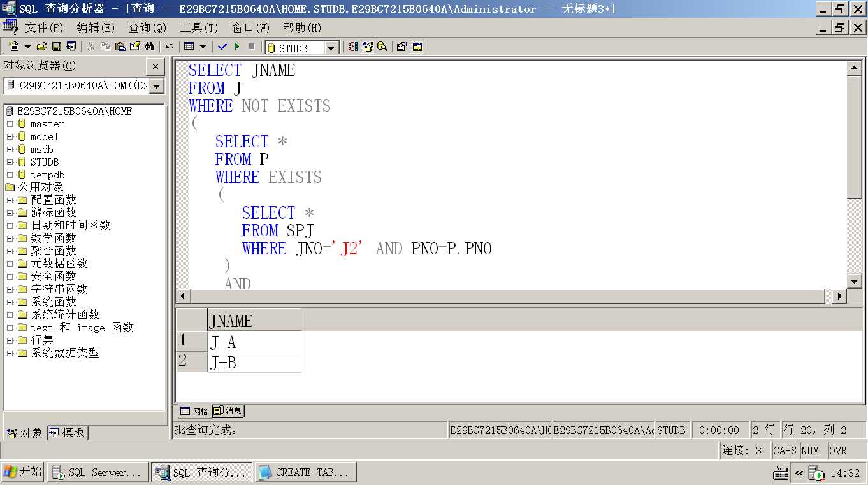Parse query with the blue checkmark icon

[222, 47]
